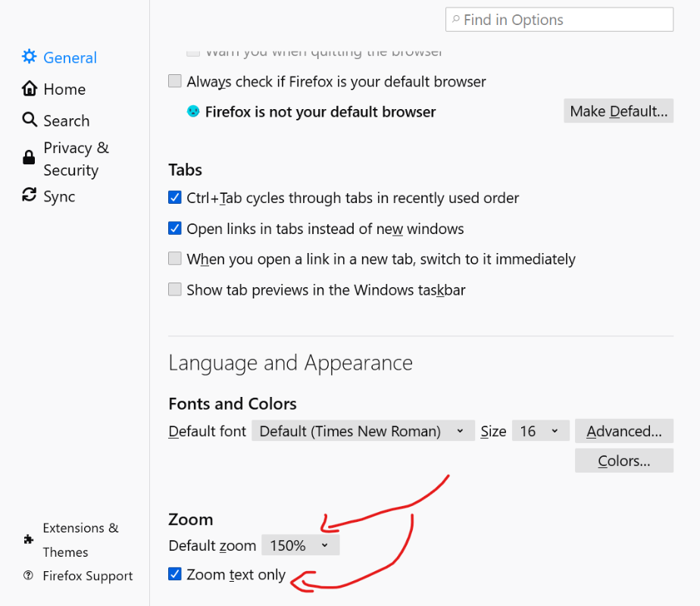Open the Colors settings button

tap(623, 461)
